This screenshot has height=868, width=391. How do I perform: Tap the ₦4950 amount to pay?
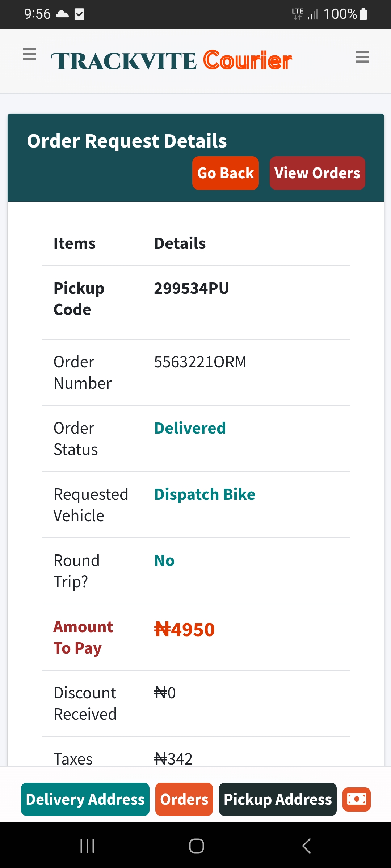[184, 630]
